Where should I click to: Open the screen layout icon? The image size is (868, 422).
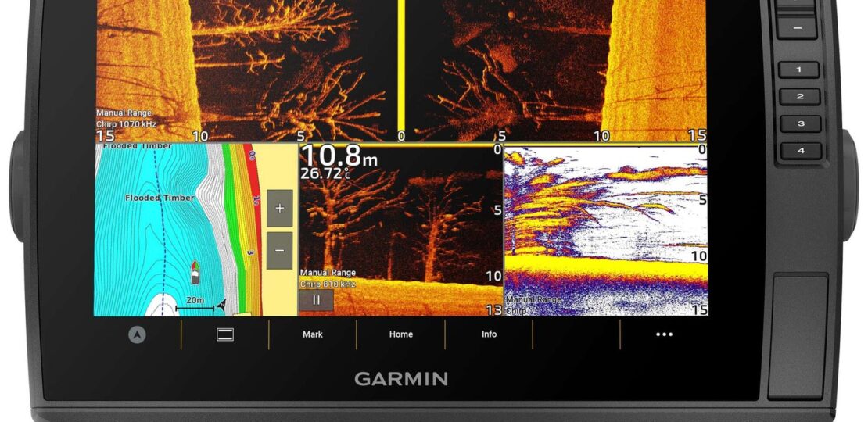(x=224, y=334)
